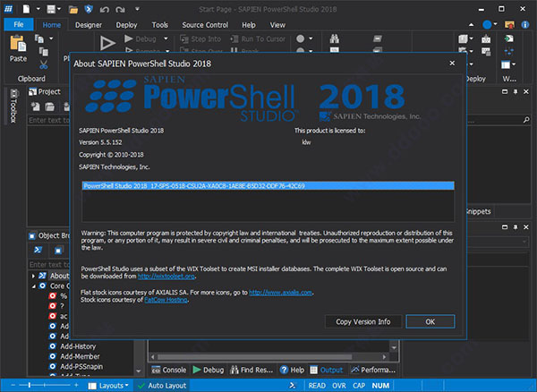
Task: Click the Object Browser filter text field
Action: [48, 265]
